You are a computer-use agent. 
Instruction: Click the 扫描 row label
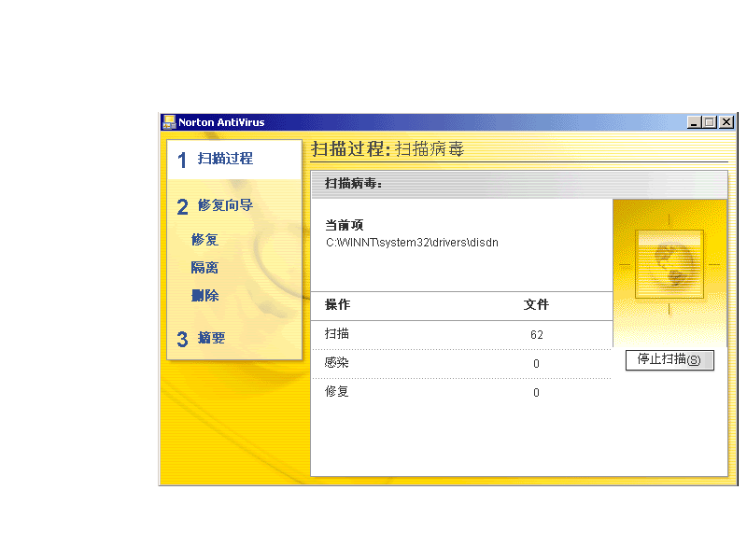pyautogui.click(x=337, y=334)
